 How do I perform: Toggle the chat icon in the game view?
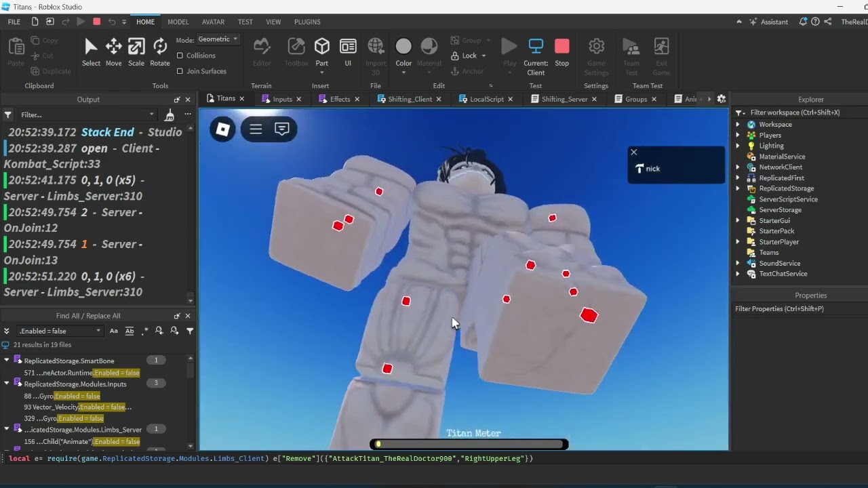coord(282,129)
